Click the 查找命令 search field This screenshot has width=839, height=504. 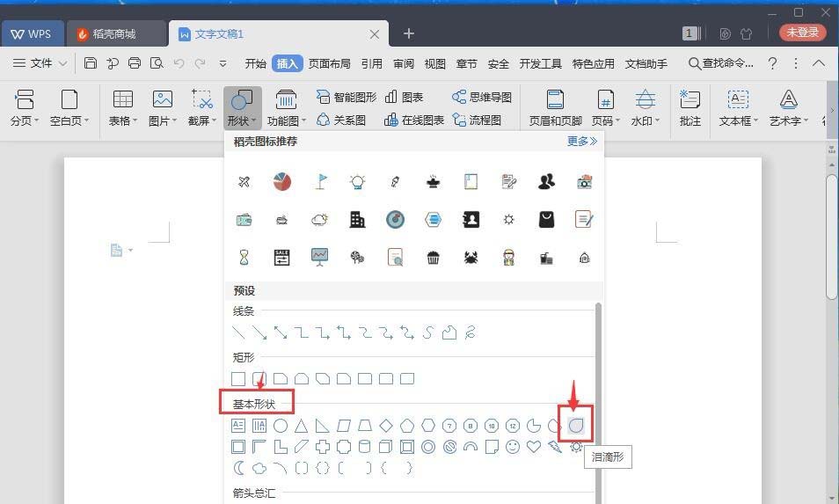(721, 63)
